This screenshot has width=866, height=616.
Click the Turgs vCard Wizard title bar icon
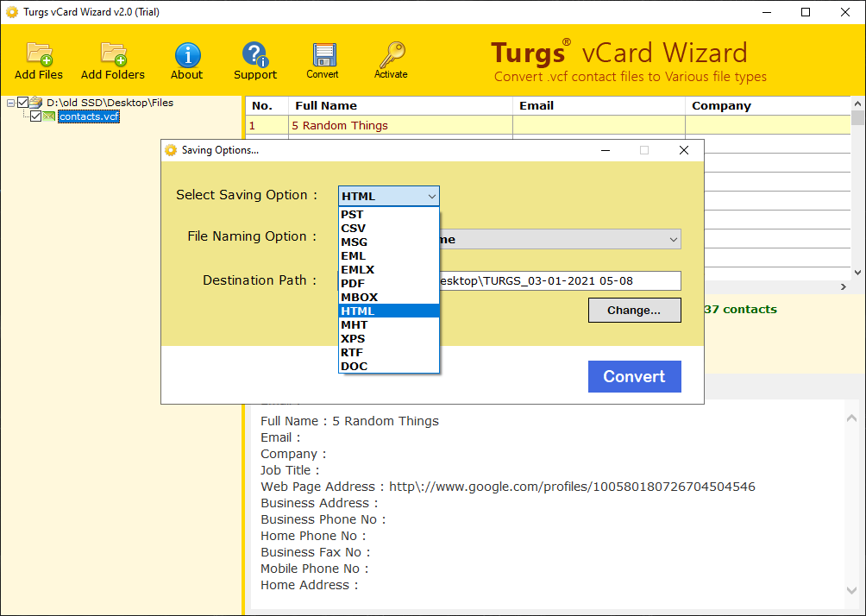tap(11, 12)
